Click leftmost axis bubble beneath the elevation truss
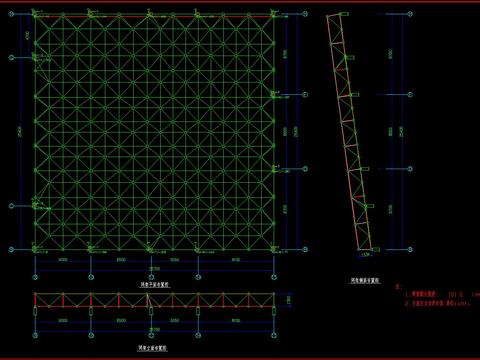The width and height of the screenshot is (480, 360). tap(35, 335)
